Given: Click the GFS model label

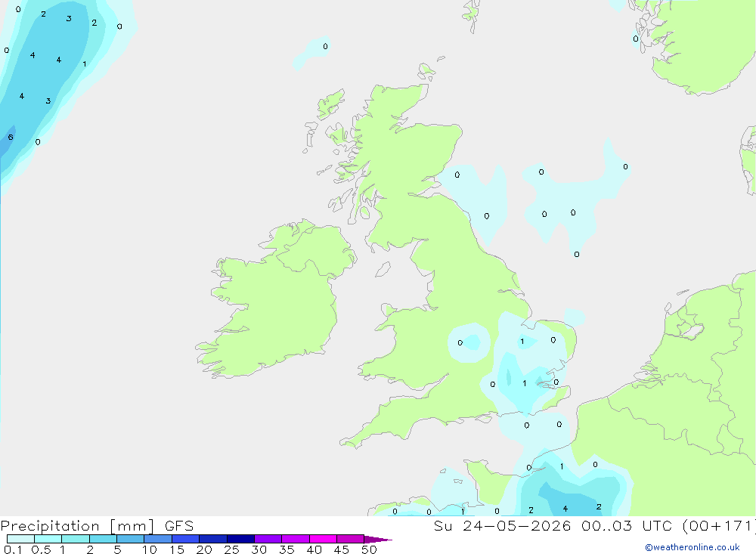Looking at the screenshot, I should click(179, 525).
